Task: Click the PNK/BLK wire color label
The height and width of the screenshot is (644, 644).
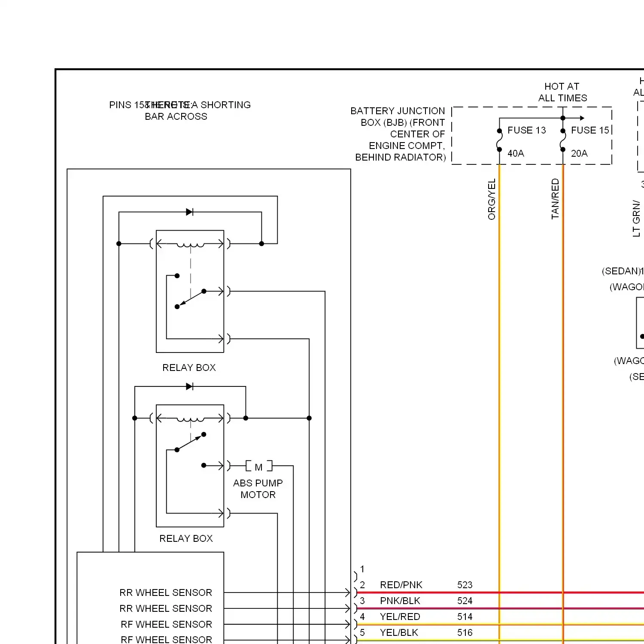Action: pos(400,601)
